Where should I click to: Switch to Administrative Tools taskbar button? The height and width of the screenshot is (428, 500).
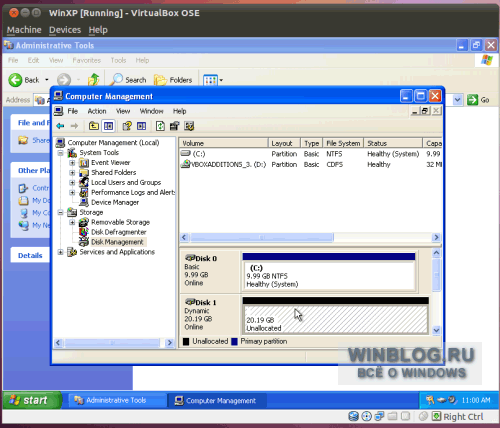[117, 400]
